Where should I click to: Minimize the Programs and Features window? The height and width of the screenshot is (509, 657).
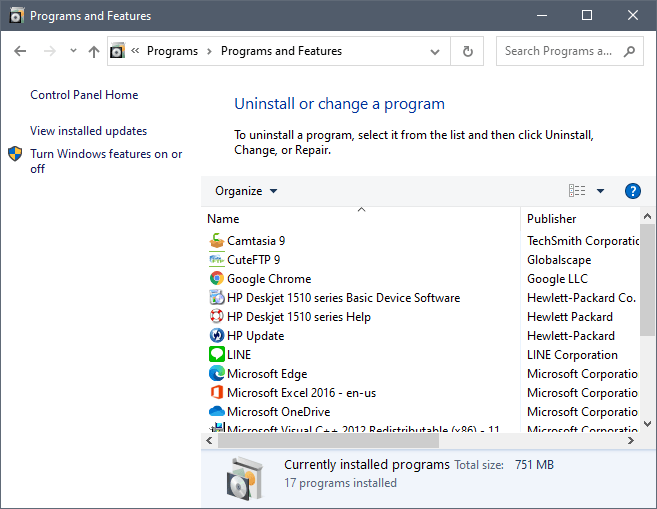(x=542, y=16)
